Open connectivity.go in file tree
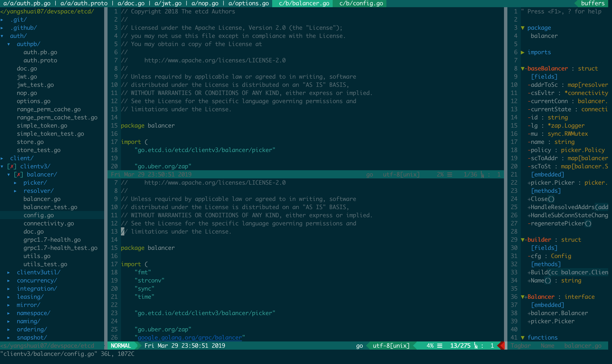612x364 pixels. pos(49,223)
